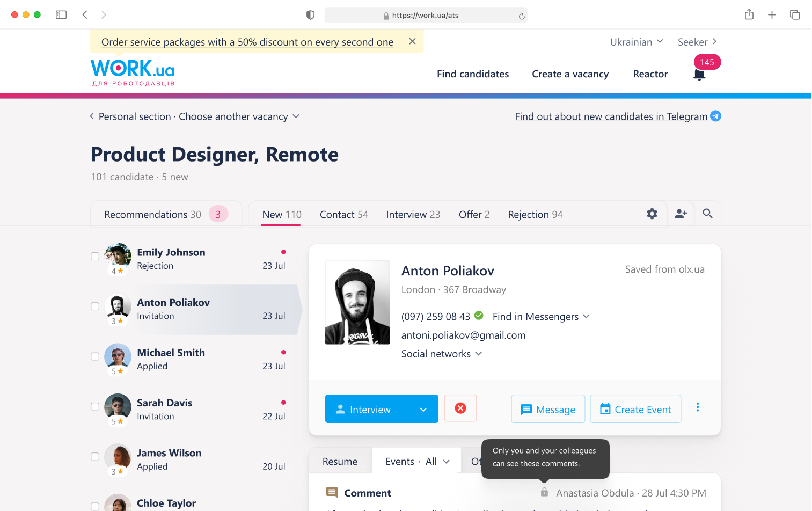812x511 pixels.
Task: Click the Telegram icon
Action: pos(715,116)
